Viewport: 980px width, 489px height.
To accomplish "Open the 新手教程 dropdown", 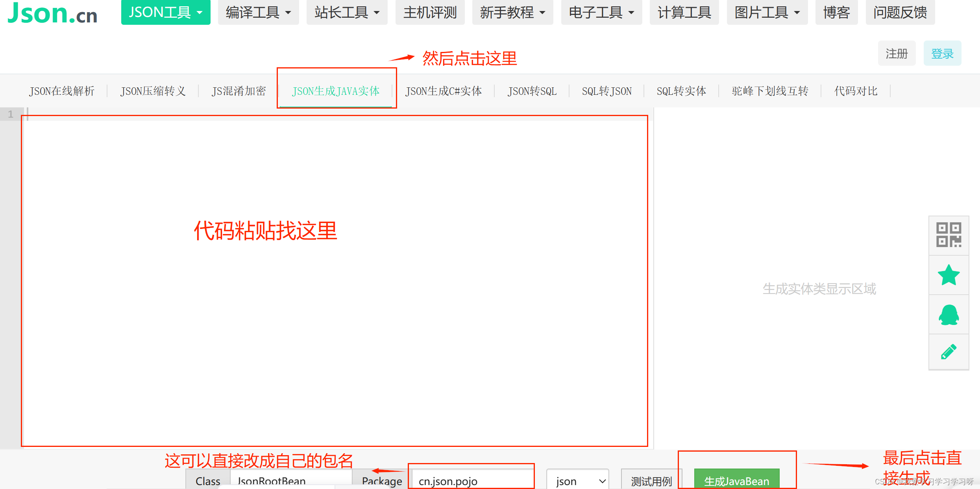I will click(512, 13).
